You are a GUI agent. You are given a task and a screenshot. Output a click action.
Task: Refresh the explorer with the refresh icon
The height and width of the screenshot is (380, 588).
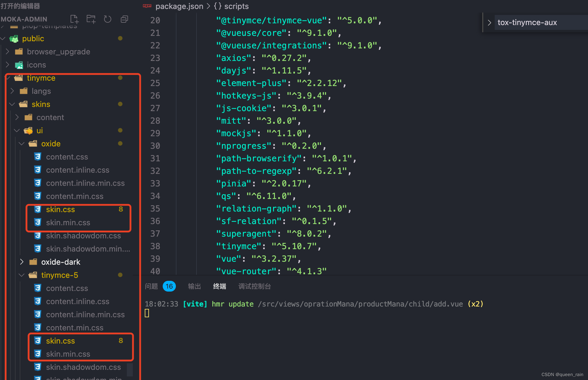107,19
